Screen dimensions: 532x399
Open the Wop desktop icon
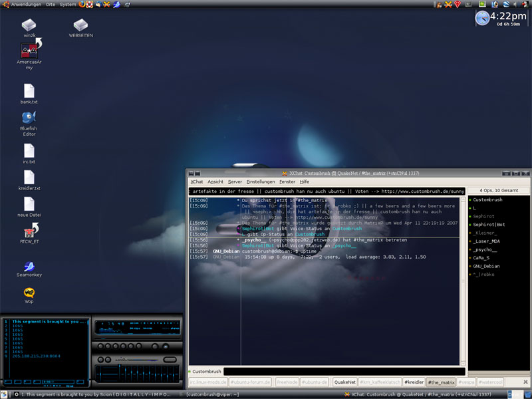coord(29,293)
